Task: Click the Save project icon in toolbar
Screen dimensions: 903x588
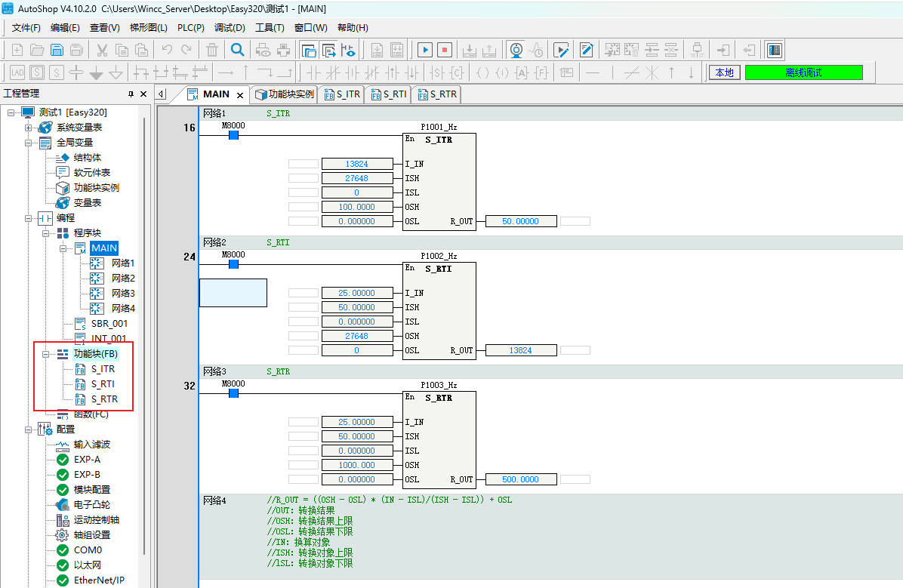Action: tap(57, 51)
